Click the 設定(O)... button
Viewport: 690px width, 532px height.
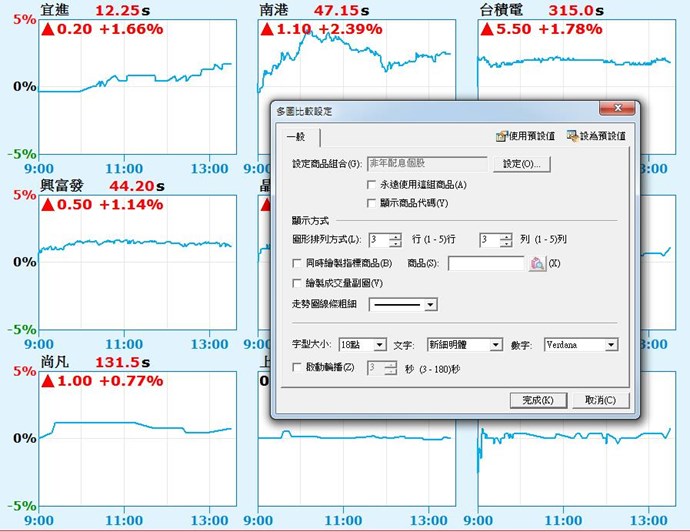coord(522,163)
